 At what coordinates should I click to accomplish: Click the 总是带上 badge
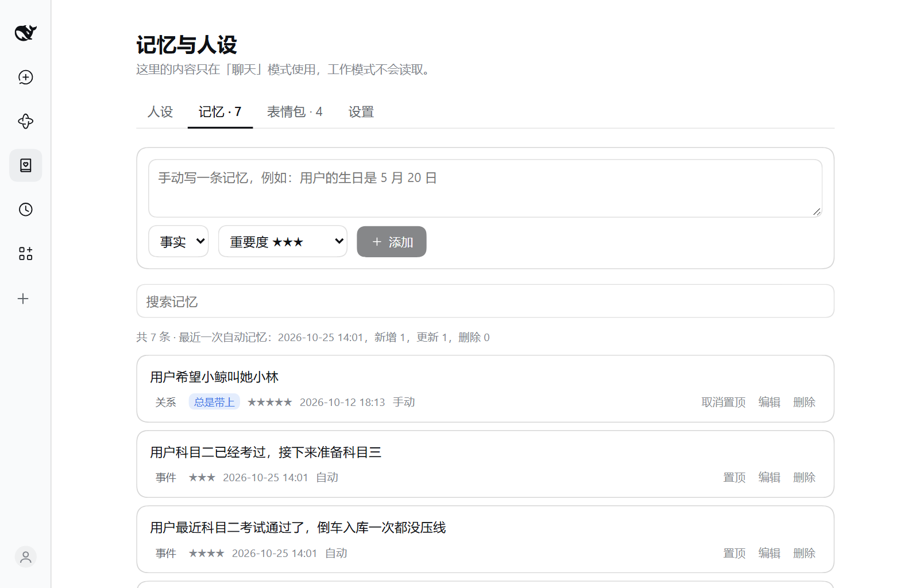click(x=214, y=402)
